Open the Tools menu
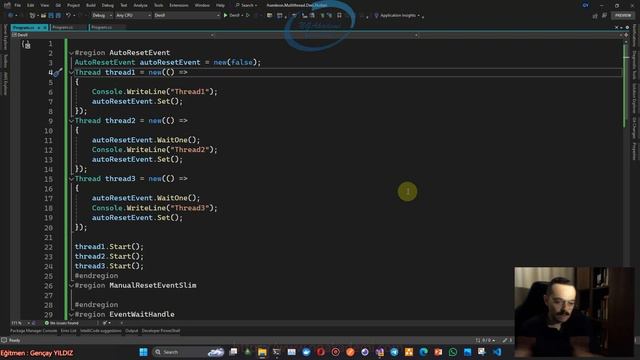This screenshot has height=360, width=640. click(x=158, y=5)
